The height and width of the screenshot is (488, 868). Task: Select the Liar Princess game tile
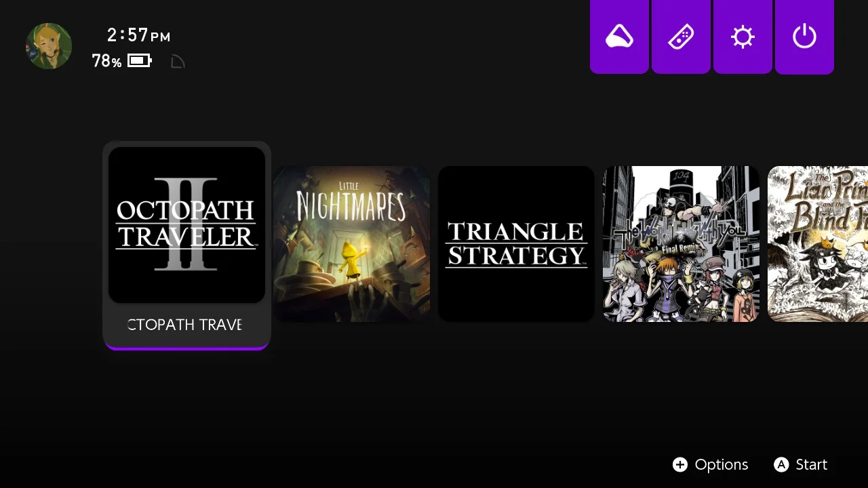[818, 244]
